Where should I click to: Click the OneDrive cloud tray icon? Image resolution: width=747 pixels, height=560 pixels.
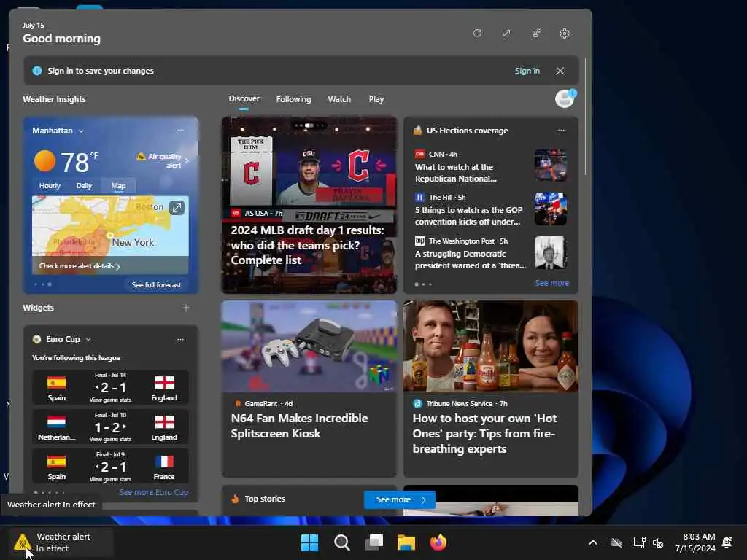pyautogui.click(x=616, y=542)
